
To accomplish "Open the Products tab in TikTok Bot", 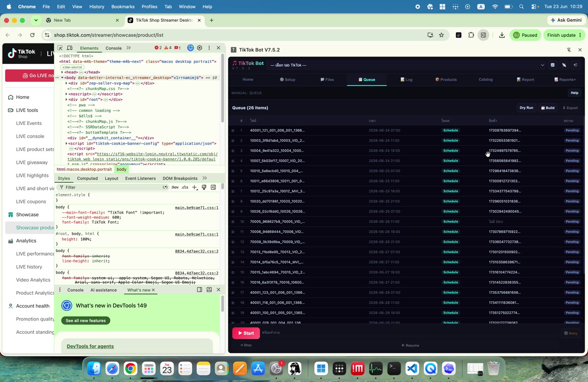I will click(x=446, y=79).
